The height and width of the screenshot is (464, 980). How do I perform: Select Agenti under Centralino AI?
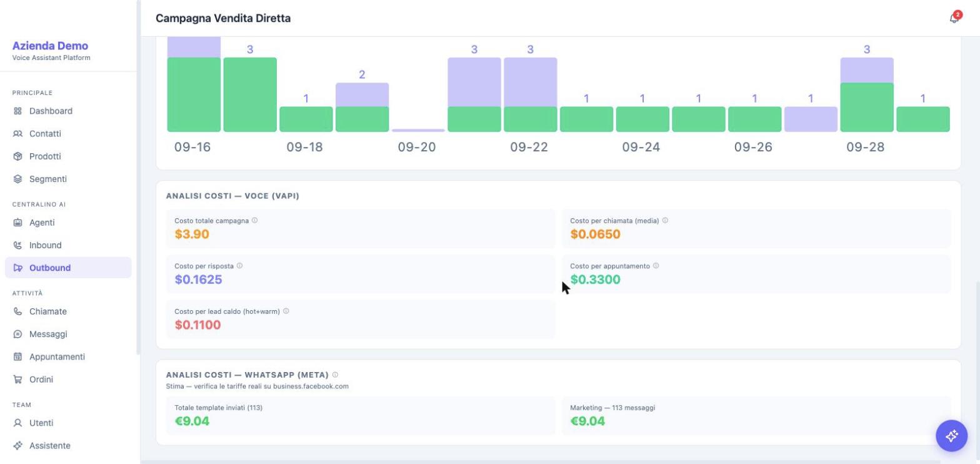click(68, 223)
